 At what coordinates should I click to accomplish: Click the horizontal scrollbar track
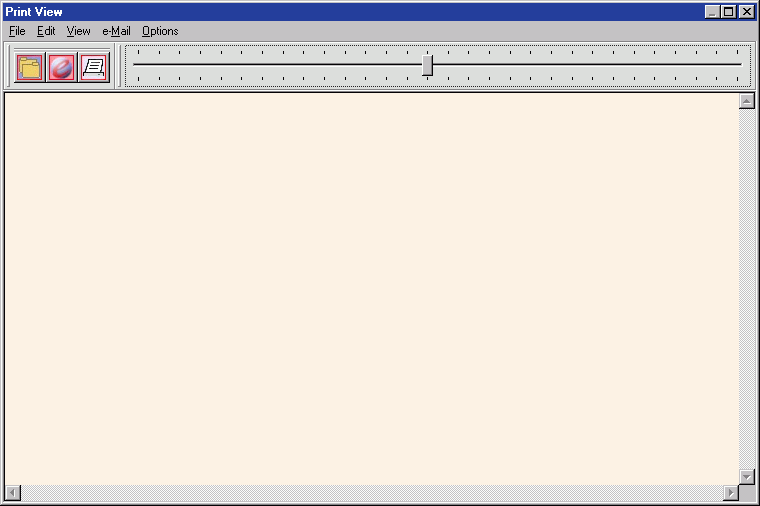pyautogui.click(x=370, y=493)
